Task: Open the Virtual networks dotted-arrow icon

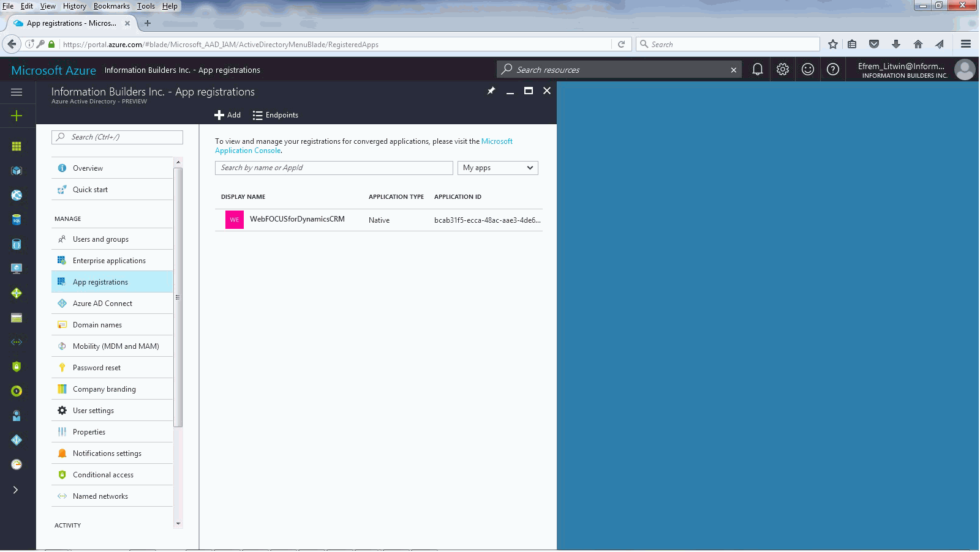Action: point(17,342)
